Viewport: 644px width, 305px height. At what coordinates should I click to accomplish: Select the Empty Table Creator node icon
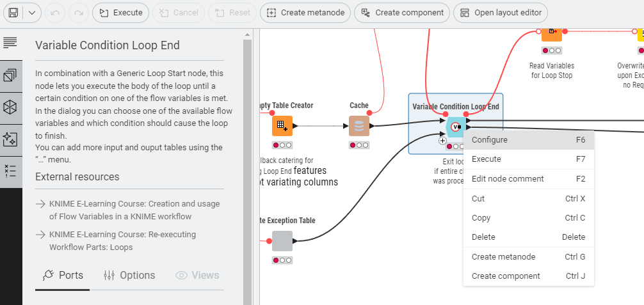[x=282, y=126]
